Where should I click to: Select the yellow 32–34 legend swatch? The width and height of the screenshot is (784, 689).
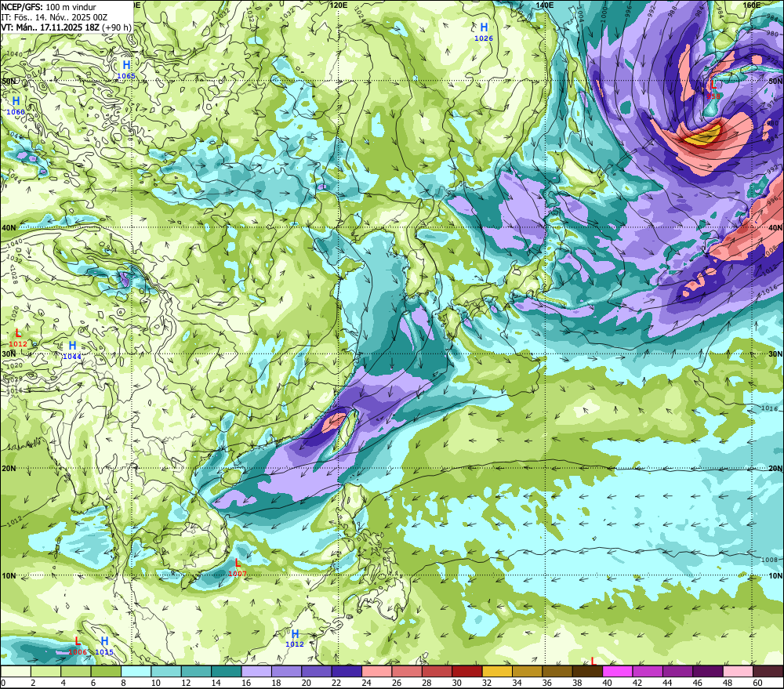tap(497, 672)
